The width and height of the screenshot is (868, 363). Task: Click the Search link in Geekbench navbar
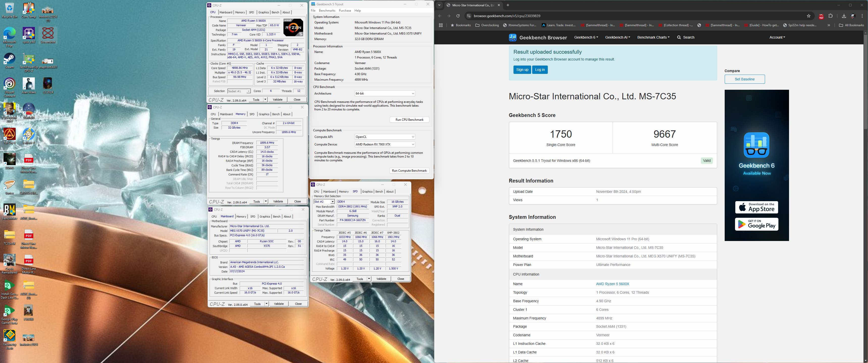point(686,37)
